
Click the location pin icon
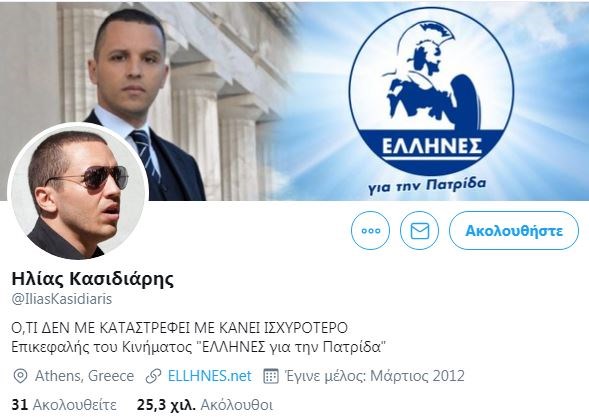20,376
